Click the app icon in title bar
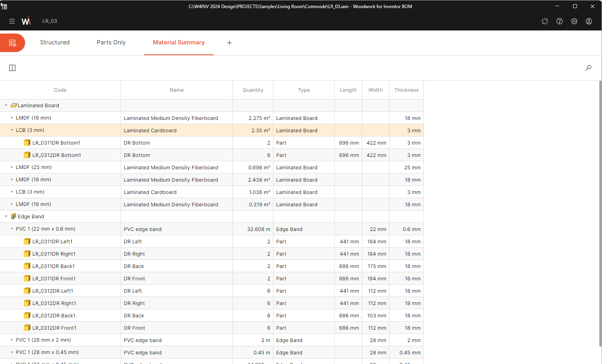The width and height of the screenshot is (602, 364). point(4,6)
